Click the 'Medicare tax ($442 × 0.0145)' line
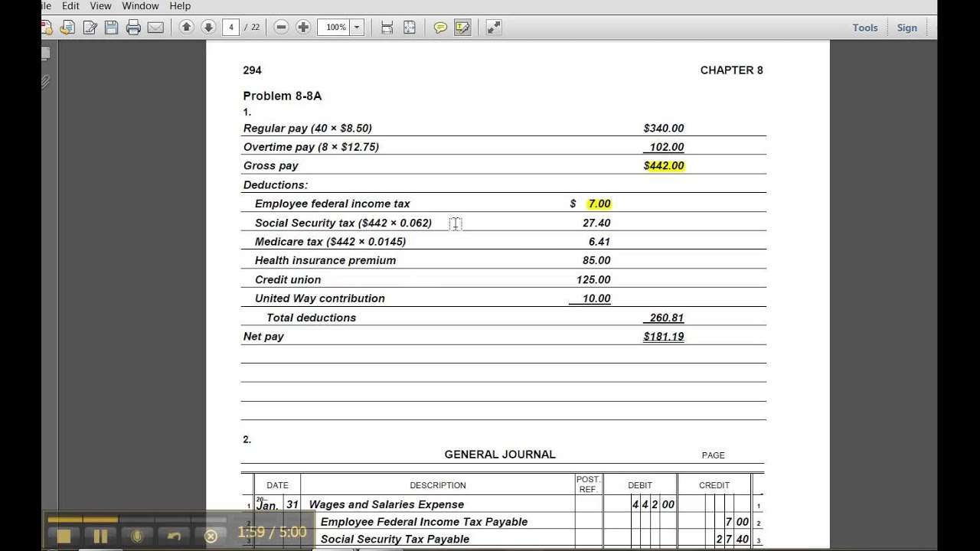 (x=330, y=242)
